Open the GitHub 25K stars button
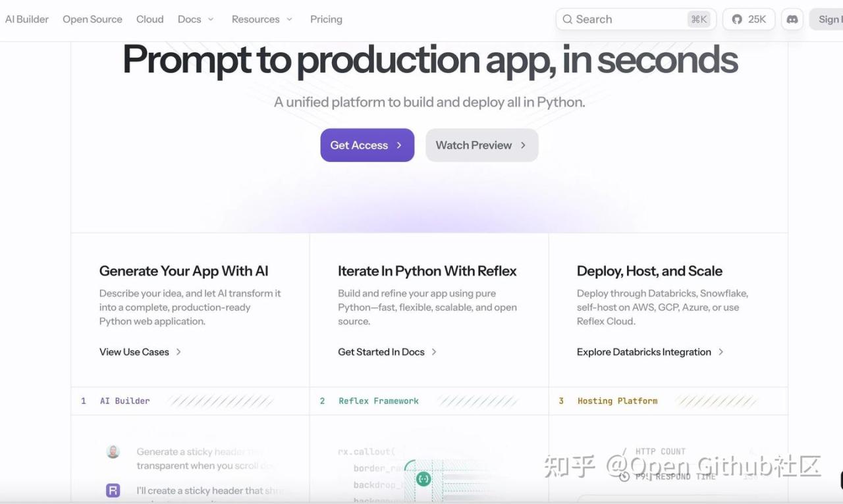This screenshot has height=504, width=843. tap(749, 20)
